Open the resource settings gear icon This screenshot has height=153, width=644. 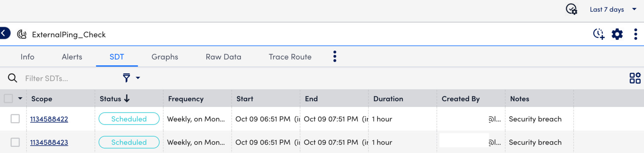pos(617,34)
